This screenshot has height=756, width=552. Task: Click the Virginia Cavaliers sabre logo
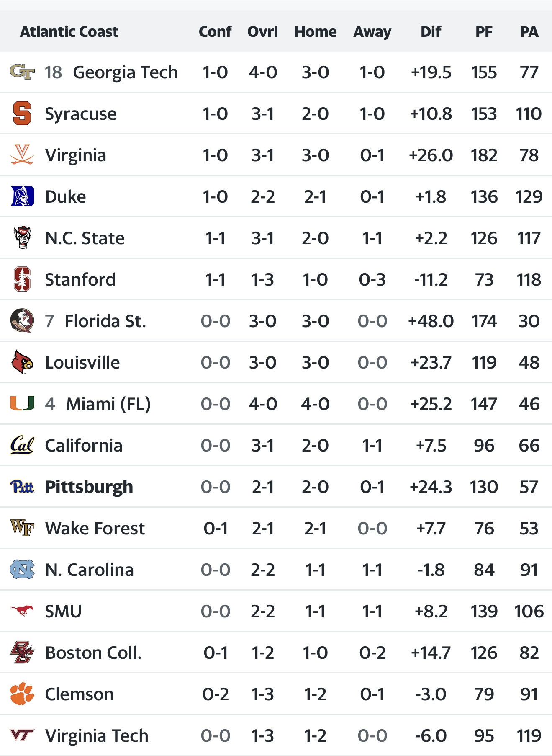coord(22,155)
